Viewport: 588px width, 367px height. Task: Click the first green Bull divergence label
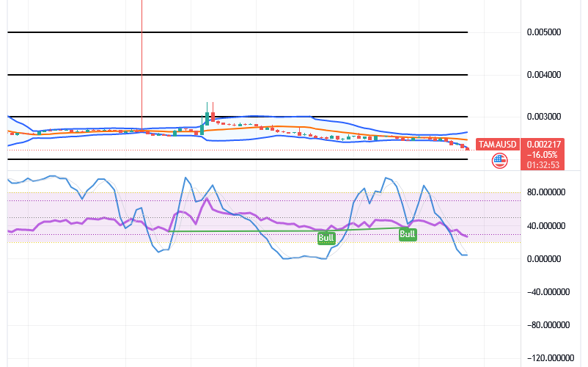point(326,238)
